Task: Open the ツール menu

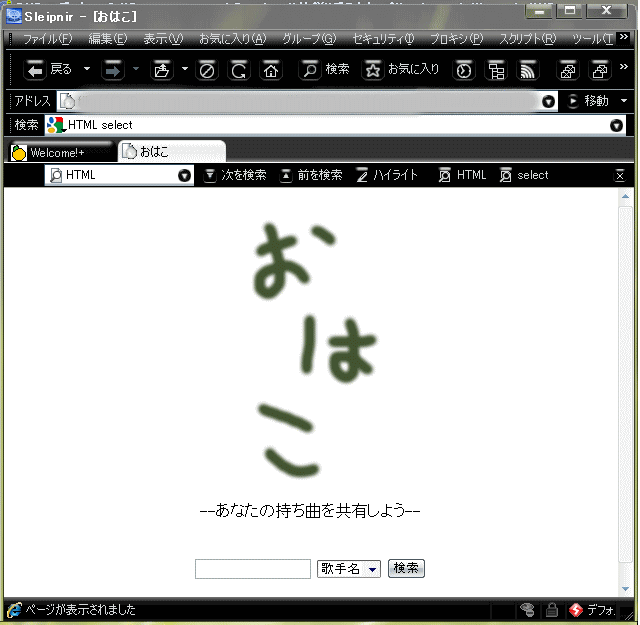Action: point(592,39)
